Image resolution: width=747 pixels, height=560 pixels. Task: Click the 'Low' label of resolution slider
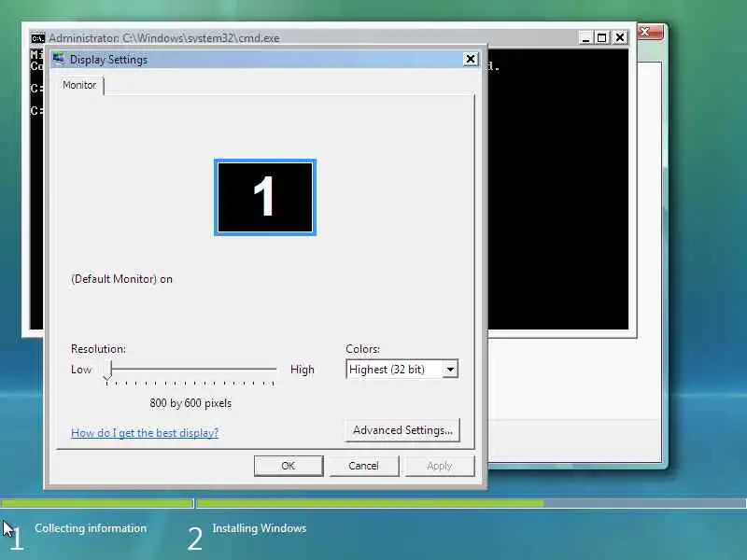pyautogui.click(x=81, y=370)
